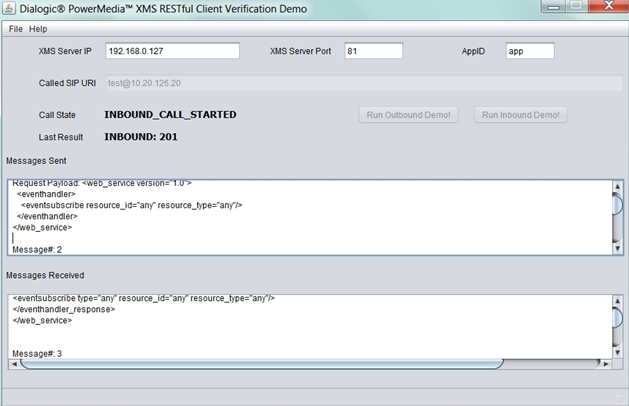Click Messages Received horizontal scrollbar left arrow
Viewport: 629px width, 406px height.
click(x=14, y=362)
